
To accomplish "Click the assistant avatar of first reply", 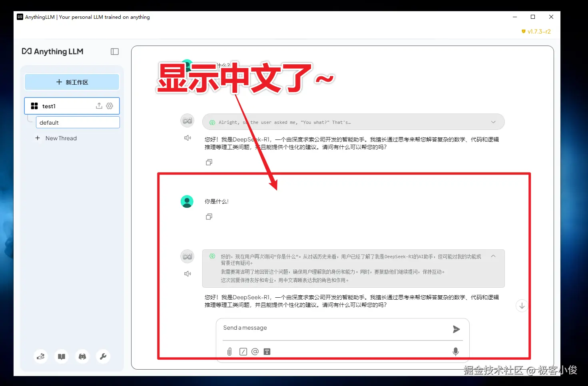I will pos(187,121).
